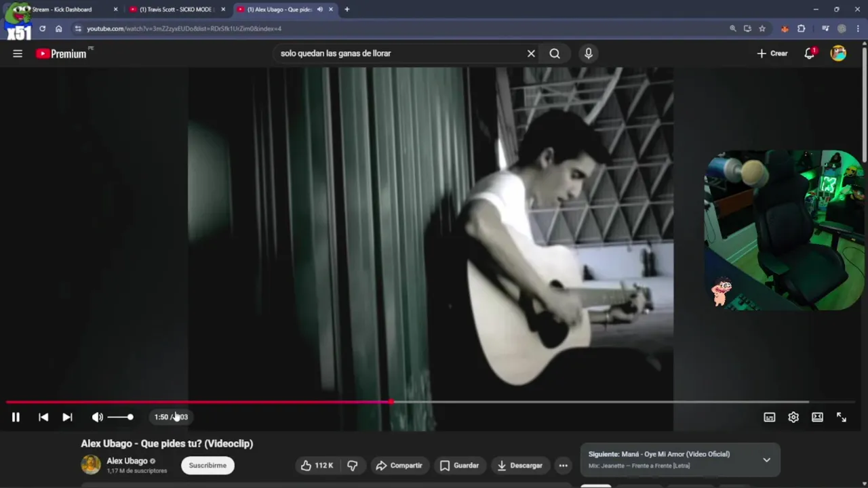Click the install app icon in address bar

click(x=747, y=28)
